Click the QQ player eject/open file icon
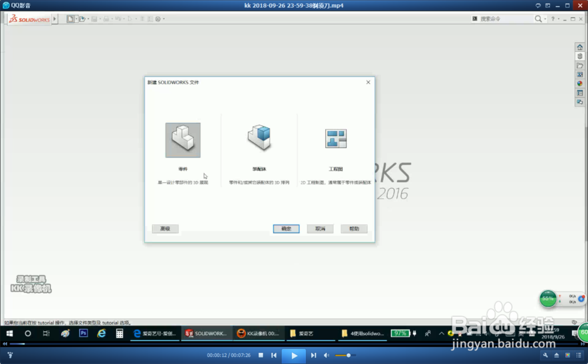The height and width of the screenshot is (364, 588). (556, 355)
